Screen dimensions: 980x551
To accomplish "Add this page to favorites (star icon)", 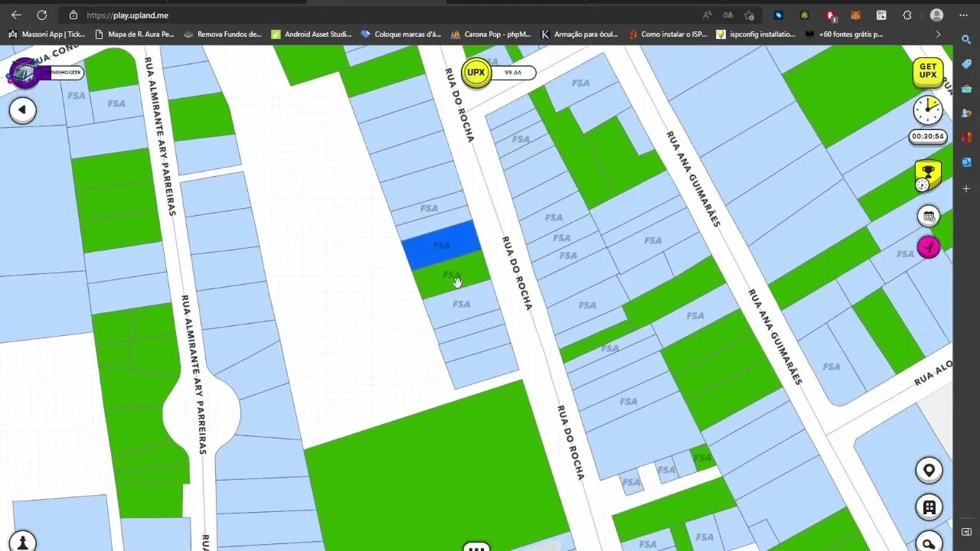I will coord(750,15).
